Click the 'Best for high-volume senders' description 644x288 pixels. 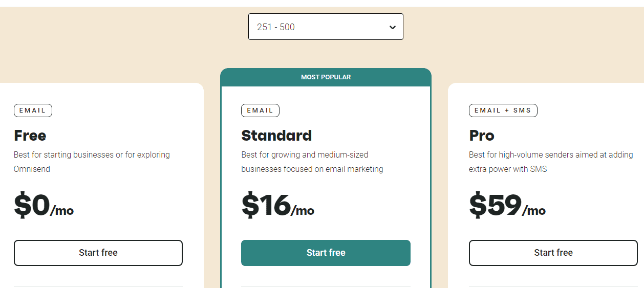tap(551, 154)
